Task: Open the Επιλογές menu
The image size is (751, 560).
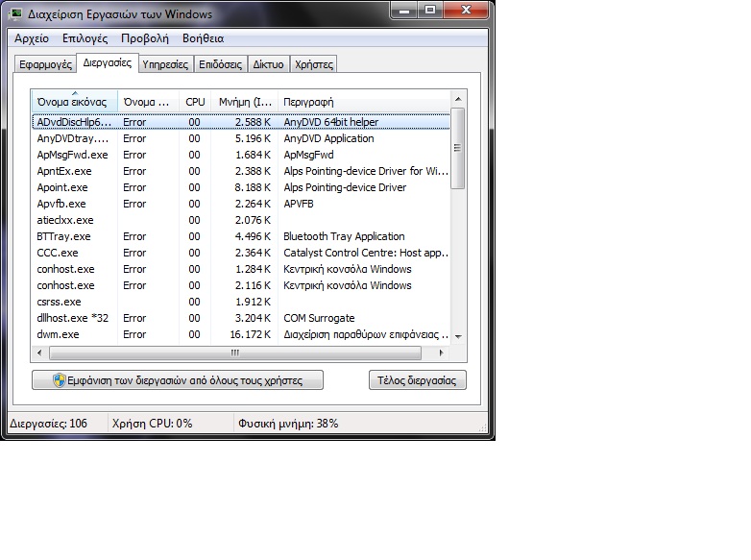Action: tap(85, 38)
